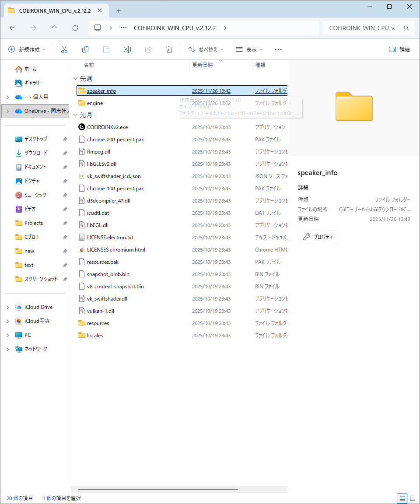Select vulkan-1.dll file
The height and width of the screenshot is (504, 420).
pos(182,311)
